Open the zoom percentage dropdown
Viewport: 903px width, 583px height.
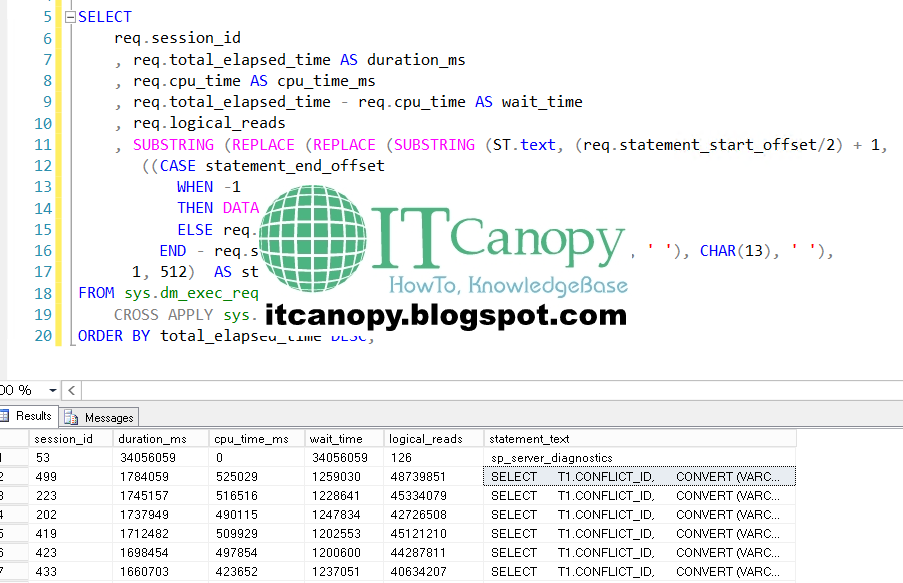point(52,391)
